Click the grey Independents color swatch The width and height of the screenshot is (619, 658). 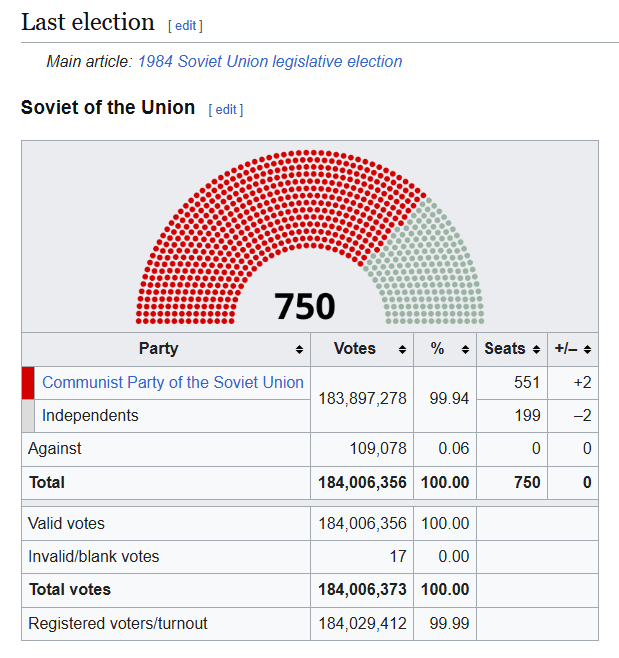click(x=28, y=416)
